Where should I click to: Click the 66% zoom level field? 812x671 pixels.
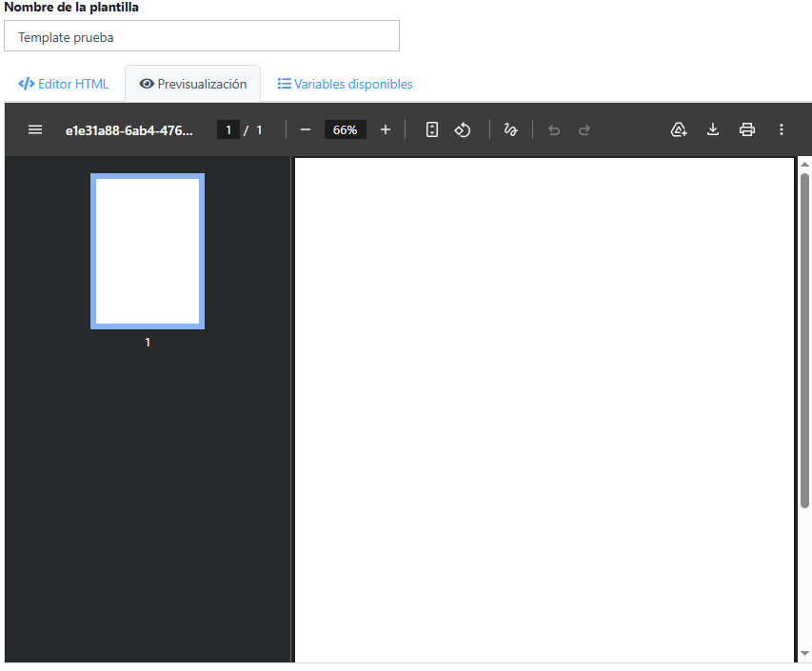[x=345, y=129]
